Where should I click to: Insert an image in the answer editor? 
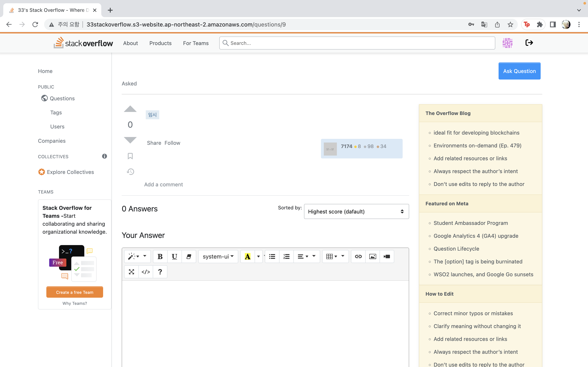pyautogui.click(x=372, y=256)
